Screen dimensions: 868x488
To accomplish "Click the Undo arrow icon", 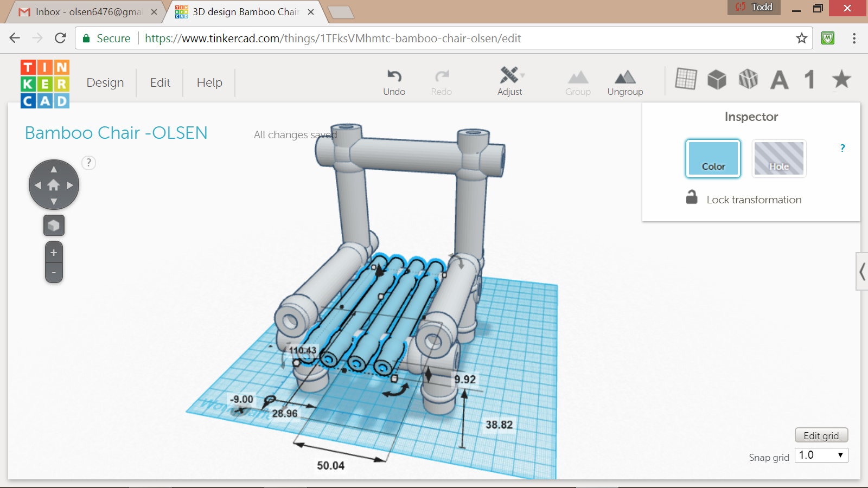I will click(394, 76).
